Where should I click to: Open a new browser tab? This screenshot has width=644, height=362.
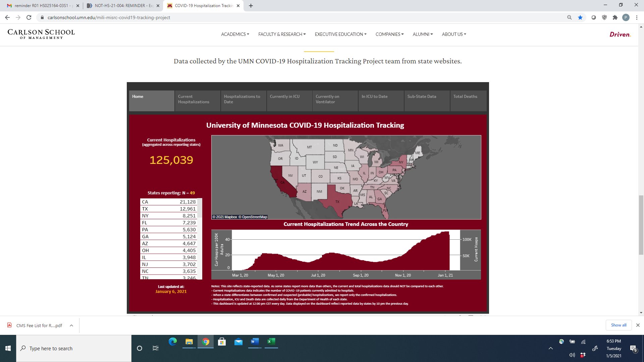(251, 6)
